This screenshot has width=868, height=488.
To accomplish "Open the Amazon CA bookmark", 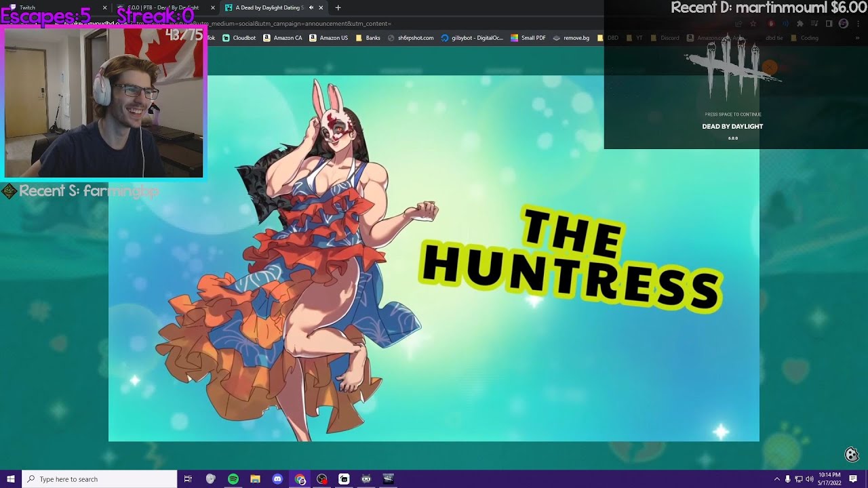I will (282, 38).
